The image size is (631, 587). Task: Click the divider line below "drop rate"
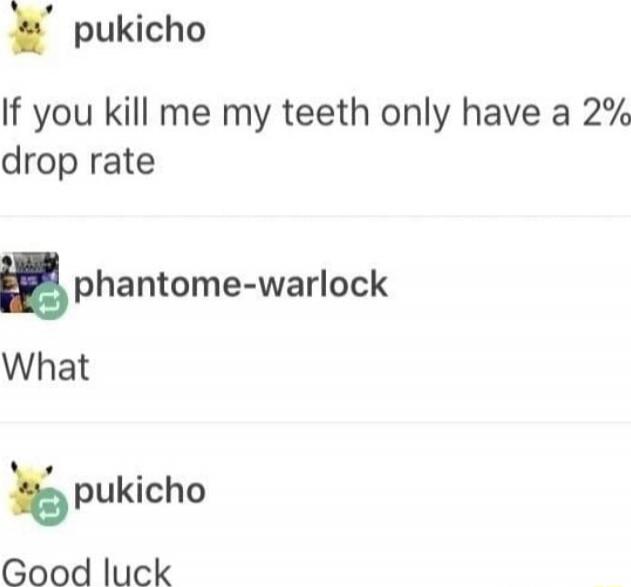316,216
